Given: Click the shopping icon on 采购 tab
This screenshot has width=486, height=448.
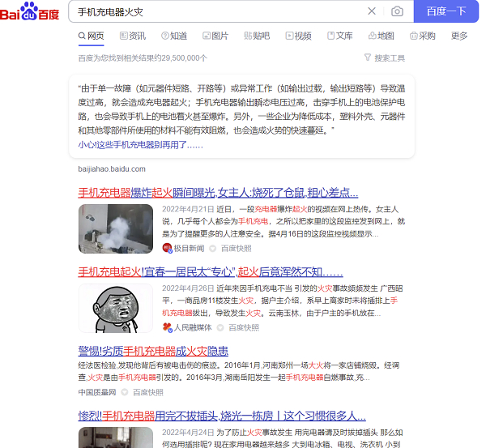Looking at the screenshot, I should (x=414, y=36).
